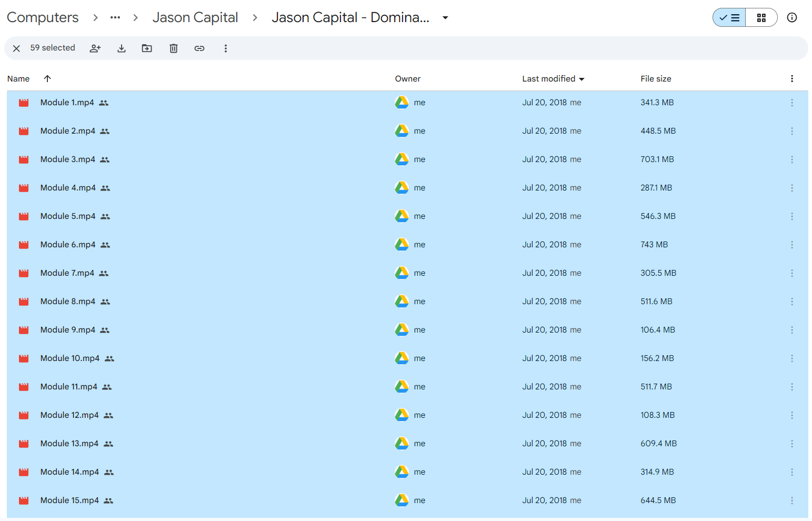Open more actions for Module 13.mp4

click(x=792, y=444)
